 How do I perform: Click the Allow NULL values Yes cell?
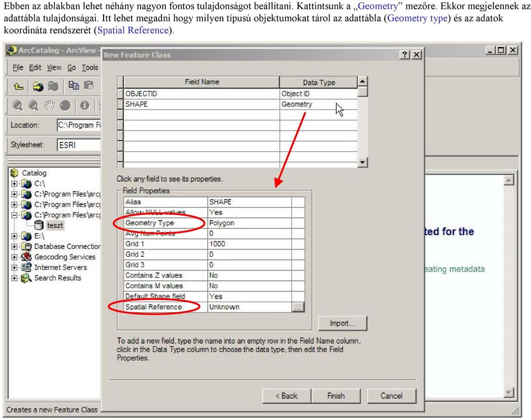(x=249, y=212)
